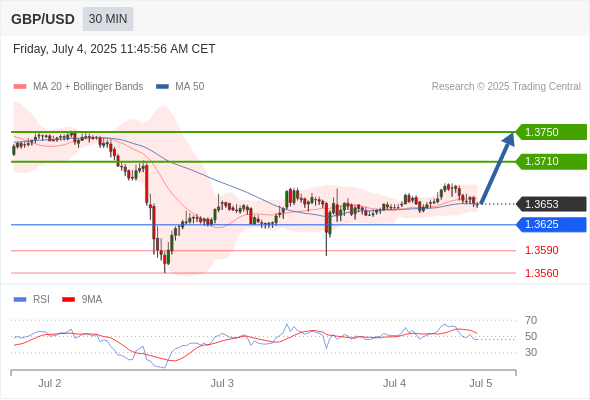Viewport: 590px width, 400px height.
Task: Select the 1.3710 resistance price tag
Action: tap(551, 161)
